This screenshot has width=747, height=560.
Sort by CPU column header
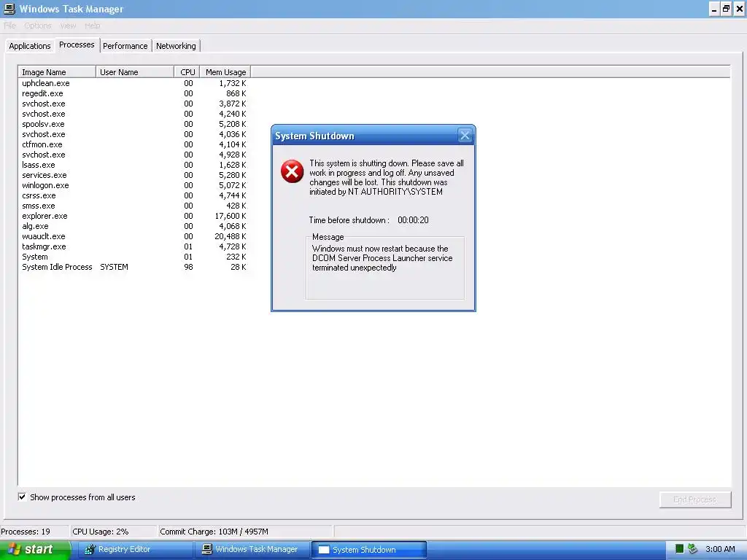(187, 72)
